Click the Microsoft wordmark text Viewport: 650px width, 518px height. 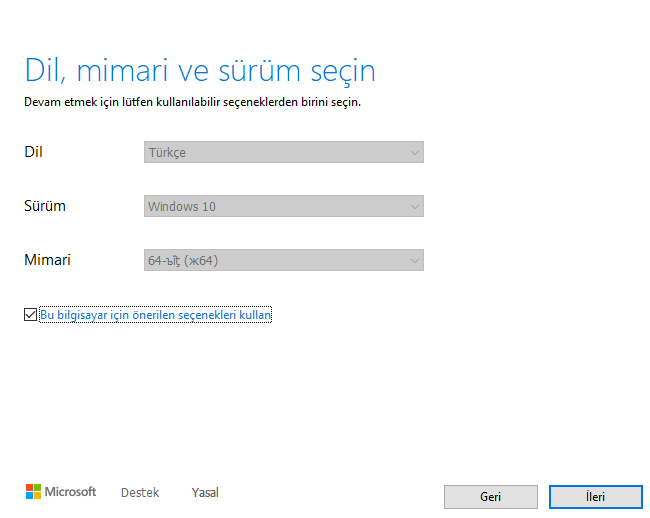click(71, 492)
